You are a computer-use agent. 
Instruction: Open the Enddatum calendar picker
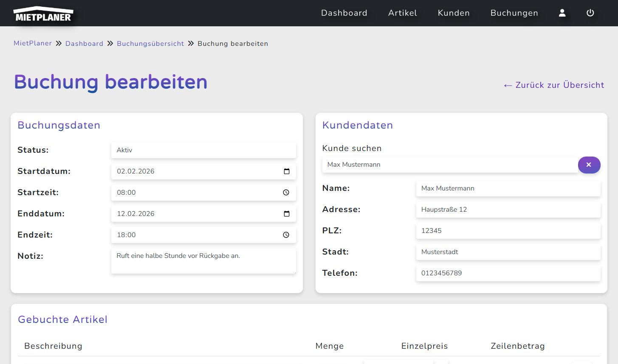(x=287, y=213)
